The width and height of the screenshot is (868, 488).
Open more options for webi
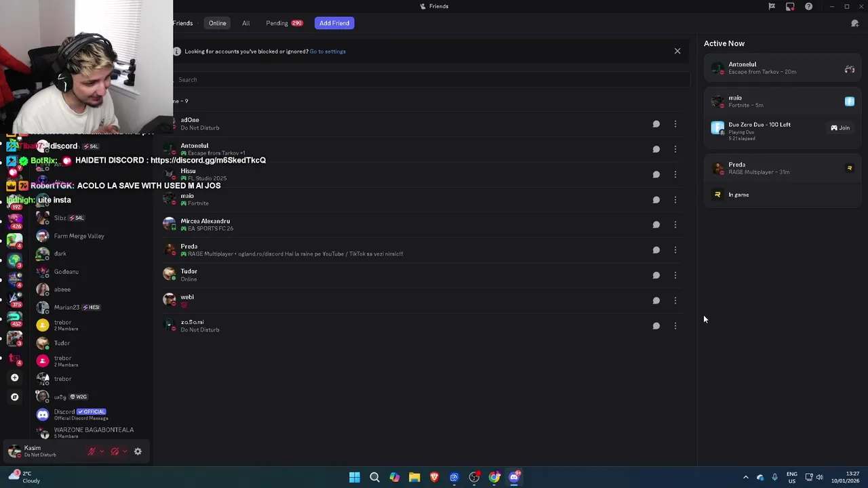[675, 301]
